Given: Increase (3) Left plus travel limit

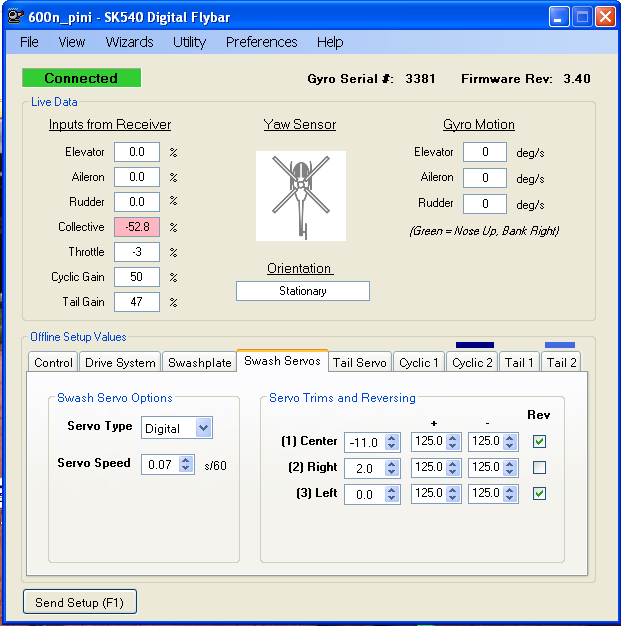Looking at the screenshot, I should [x=452, y=490].
